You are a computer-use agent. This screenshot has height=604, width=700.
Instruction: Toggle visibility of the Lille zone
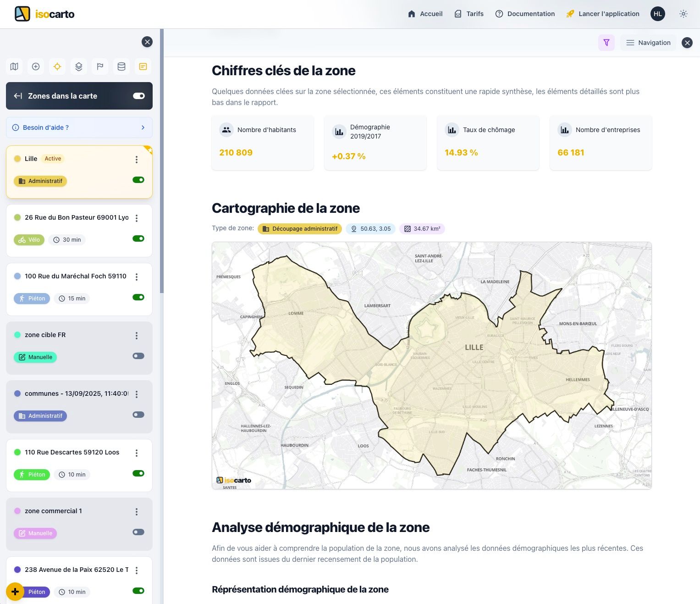(138, 180)
